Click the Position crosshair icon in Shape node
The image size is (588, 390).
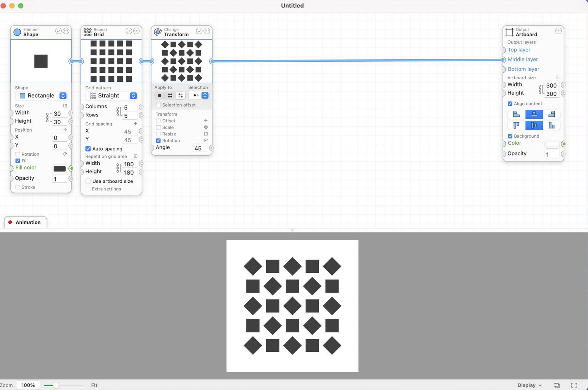(65, 130)
